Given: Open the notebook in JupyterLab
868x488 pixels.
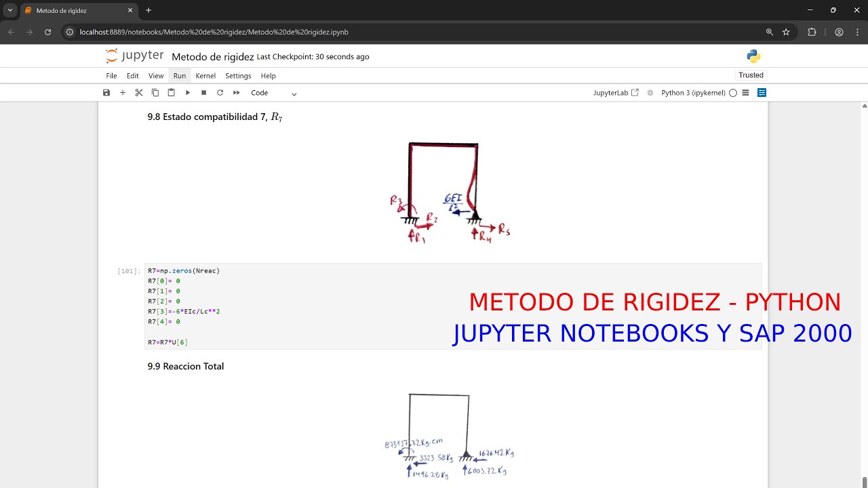Looking at the screenshot, I should point(616,93).
